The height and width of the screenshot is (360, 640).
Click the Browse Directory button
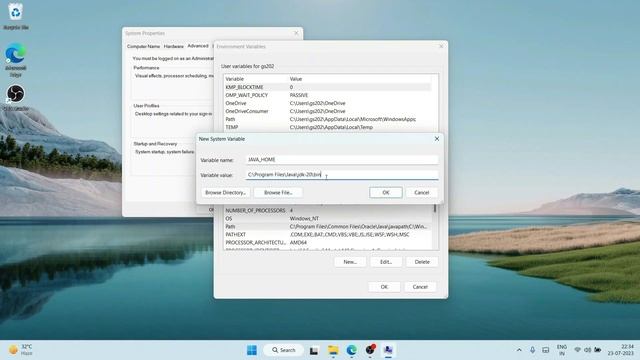tap(225, 193)
